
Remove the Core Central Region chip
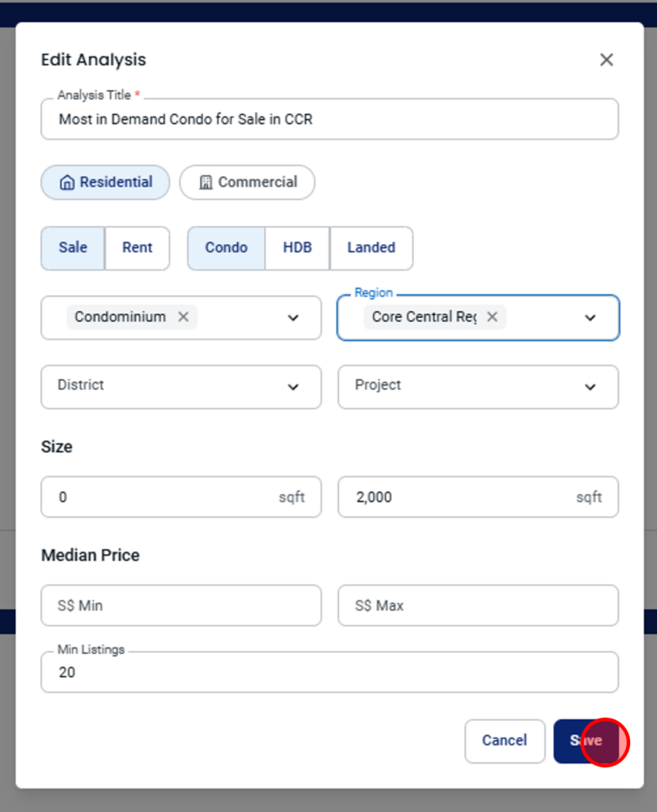[492, 317]
